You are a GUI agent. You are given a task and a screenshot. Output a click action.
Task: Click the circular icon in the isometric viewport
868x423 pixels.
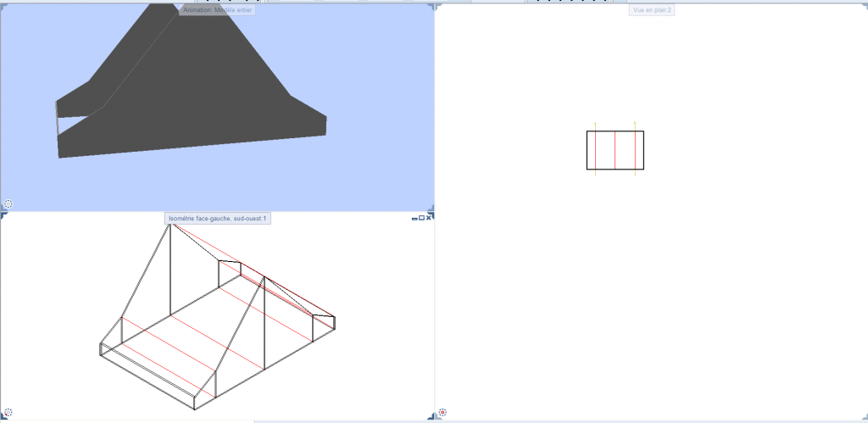8,413
